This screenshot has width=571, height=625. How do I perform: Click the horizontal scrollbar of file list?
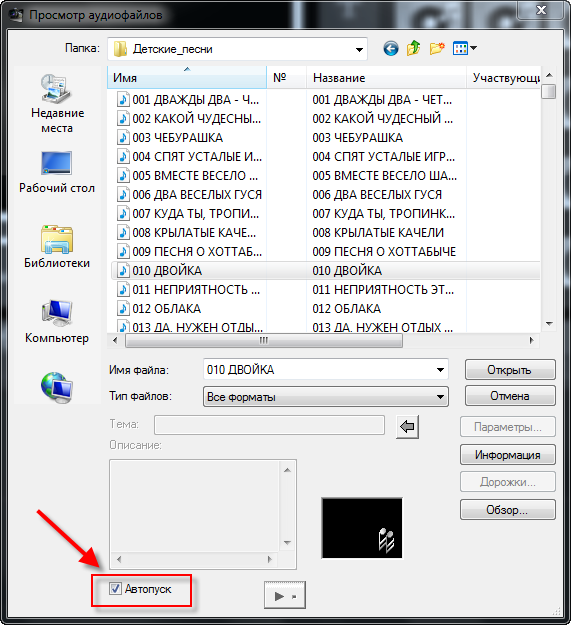(263, 340)
